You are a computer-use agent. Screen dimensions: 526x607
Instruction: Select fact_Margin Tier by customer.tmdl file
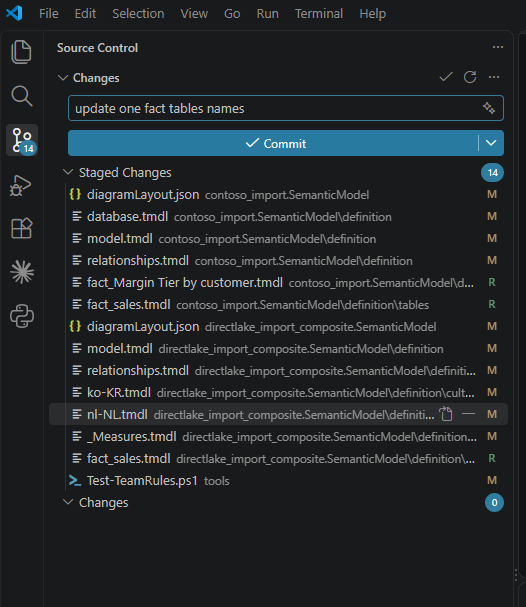coord(278,282)
